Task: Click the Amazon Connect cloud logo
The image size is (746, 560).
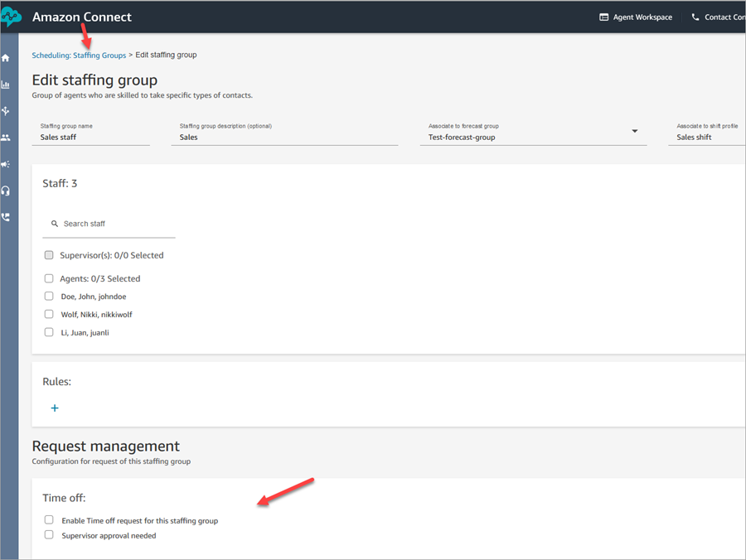Action: [11, 17]
